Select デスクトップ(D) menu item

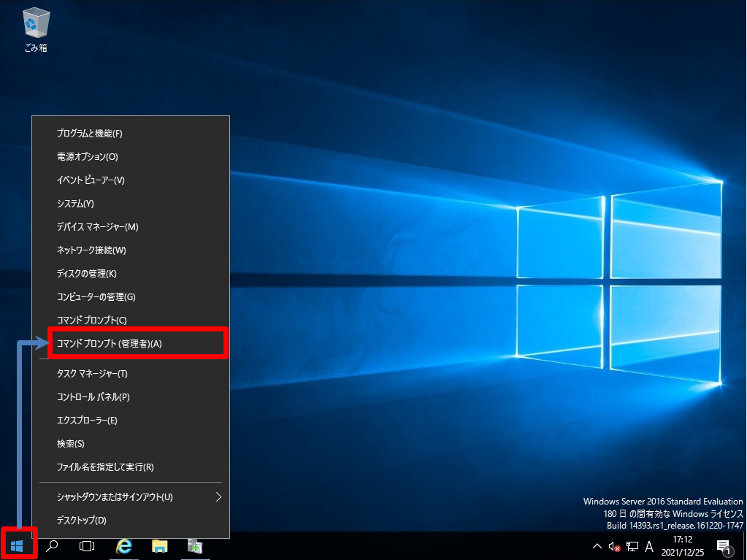click(131, 521)
